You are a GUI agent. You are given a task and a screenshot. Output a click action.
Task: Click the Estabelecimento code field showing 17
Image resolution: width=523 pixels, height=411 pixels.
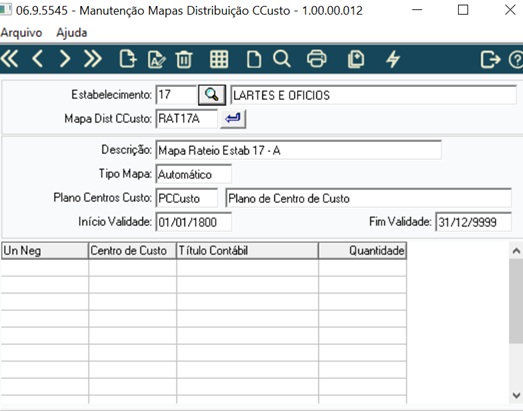(x=176, y=95)
